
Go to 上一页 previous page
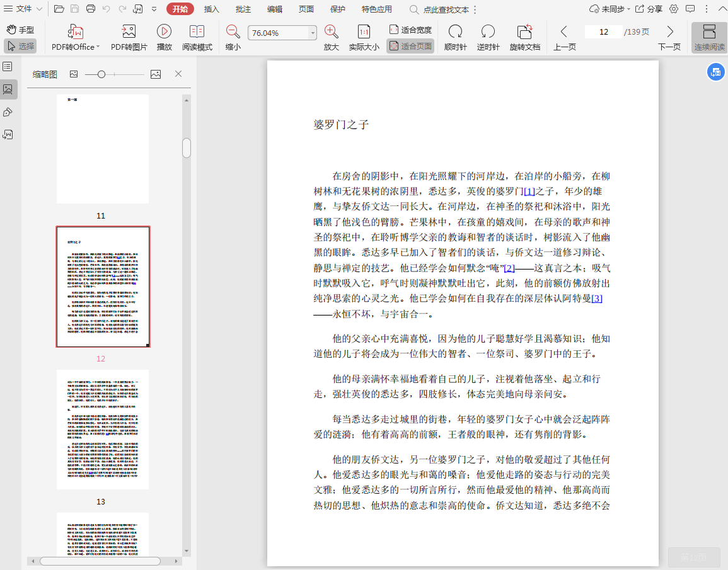[x=565, y=38]
